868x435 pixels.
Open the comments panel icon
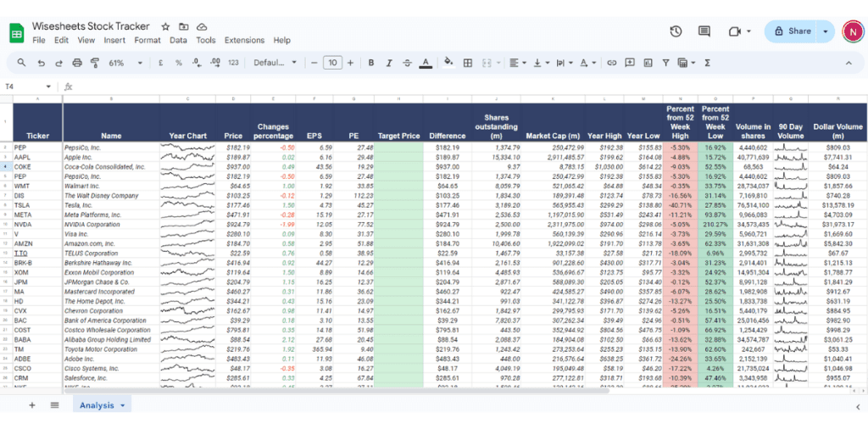point(704,31)
